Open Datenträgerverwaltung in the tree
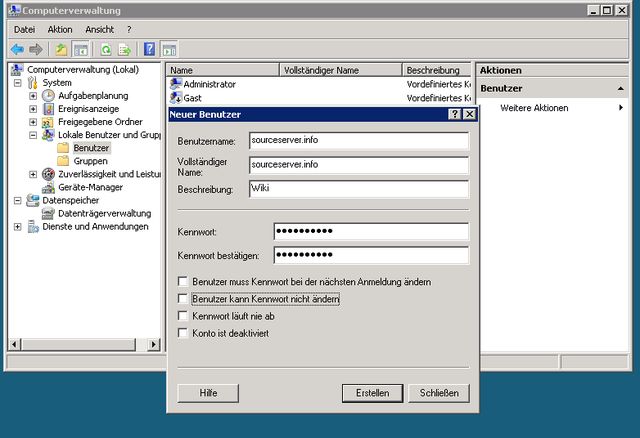 (x=104, y=213)
